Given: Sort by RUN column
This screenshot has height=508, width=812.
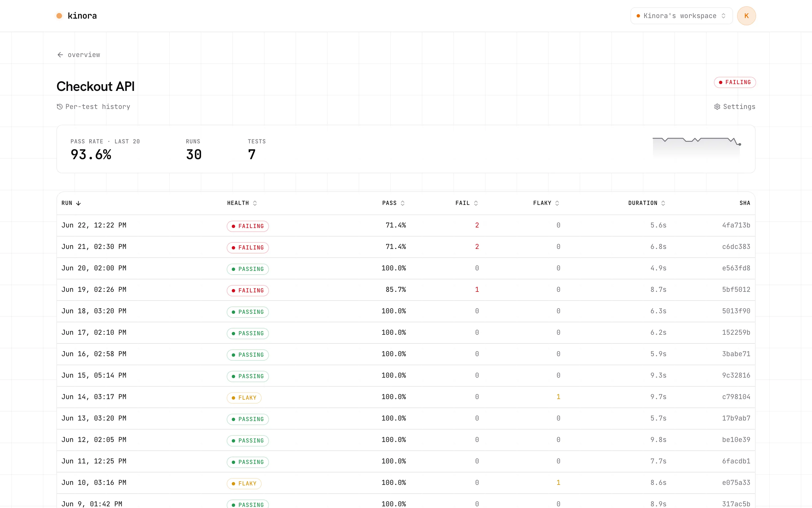Looking at the screenshot, I should tap(71, 203).
